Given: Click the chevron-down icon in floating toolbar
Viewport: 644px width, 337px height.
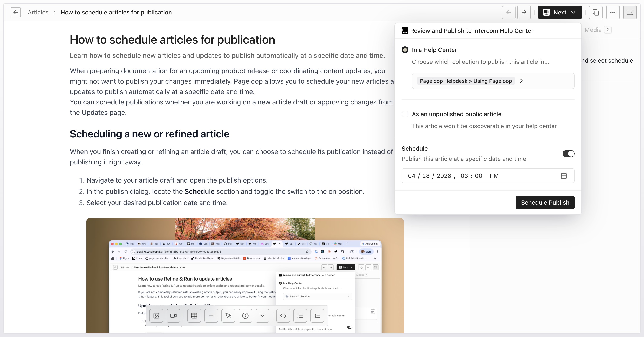Looking at the screenshot, I should point(262,316).
